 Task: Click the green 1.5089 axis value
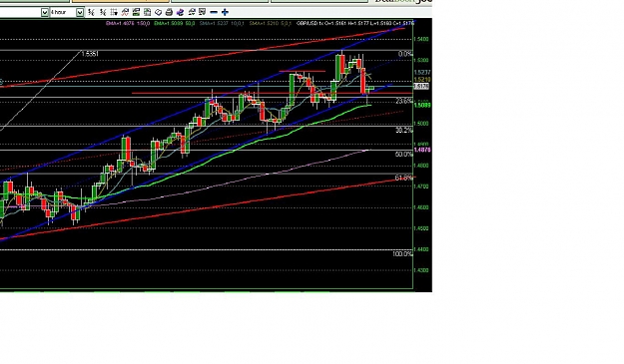point(422,105)
